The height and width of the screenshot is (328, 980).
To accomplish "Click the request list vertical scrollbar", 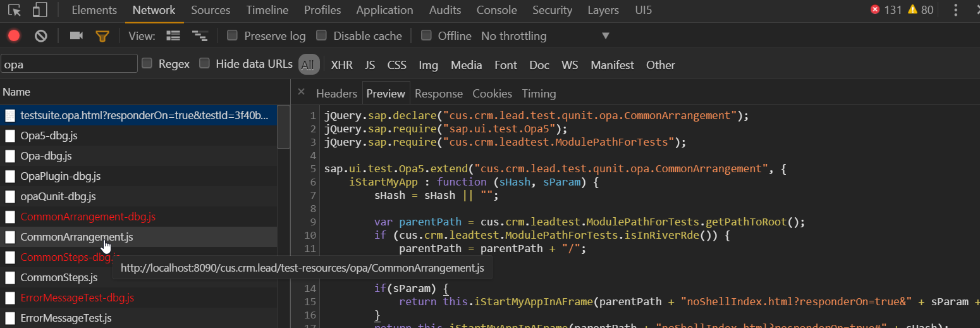I will (283, 127).
